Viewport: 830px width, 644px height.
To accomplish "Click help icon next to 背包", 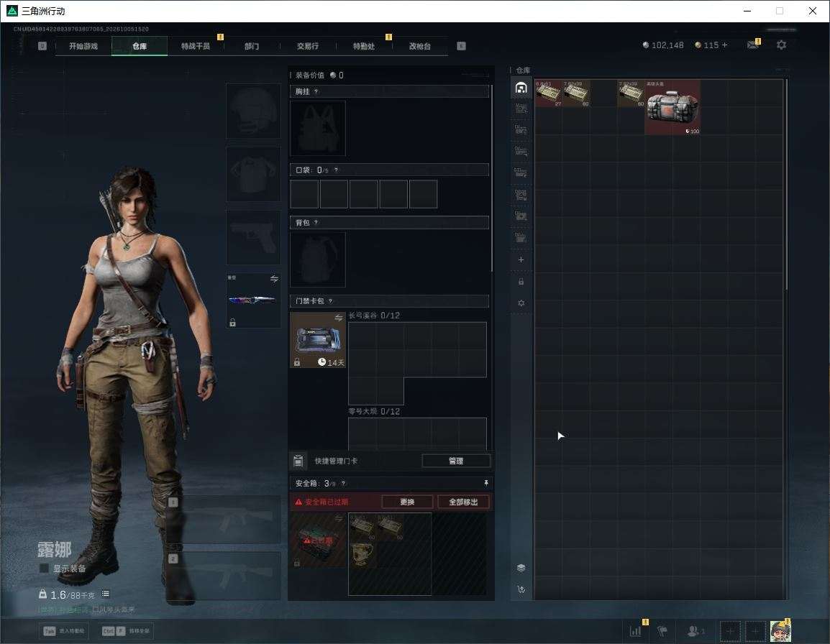I will pos(316,223).
